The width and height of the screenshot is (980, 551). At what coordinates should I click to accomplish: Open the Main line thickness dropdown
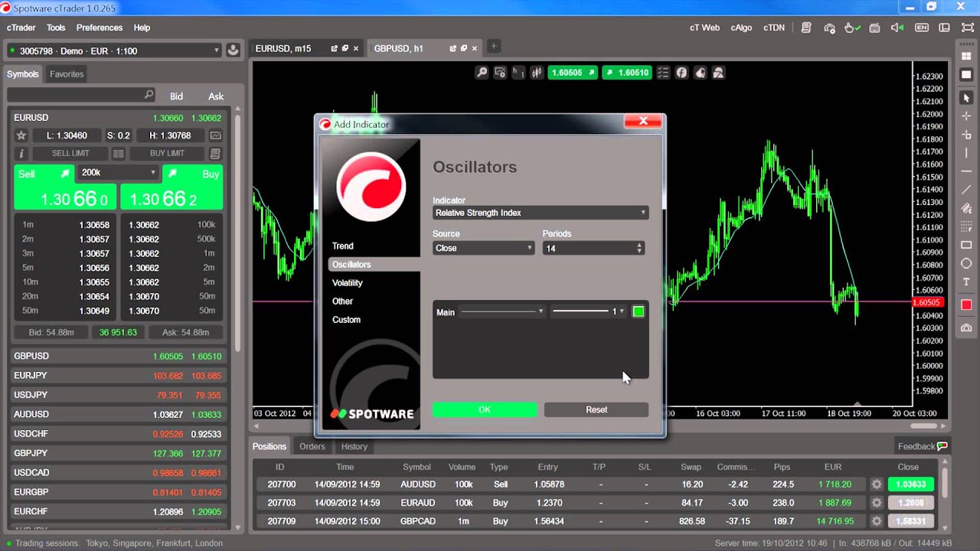[588, 311]
